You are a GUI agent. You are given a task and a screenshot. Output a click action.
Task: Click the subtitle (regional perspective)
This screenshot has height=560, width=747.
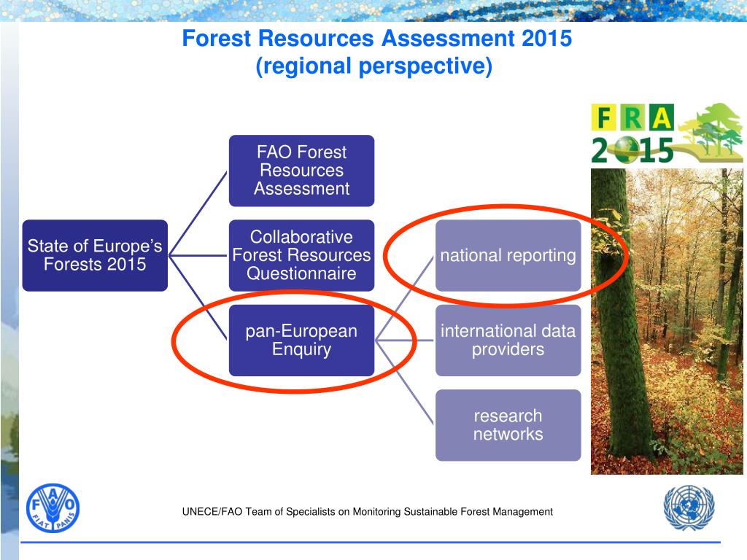pyautogui.click(x=374, y=66)
